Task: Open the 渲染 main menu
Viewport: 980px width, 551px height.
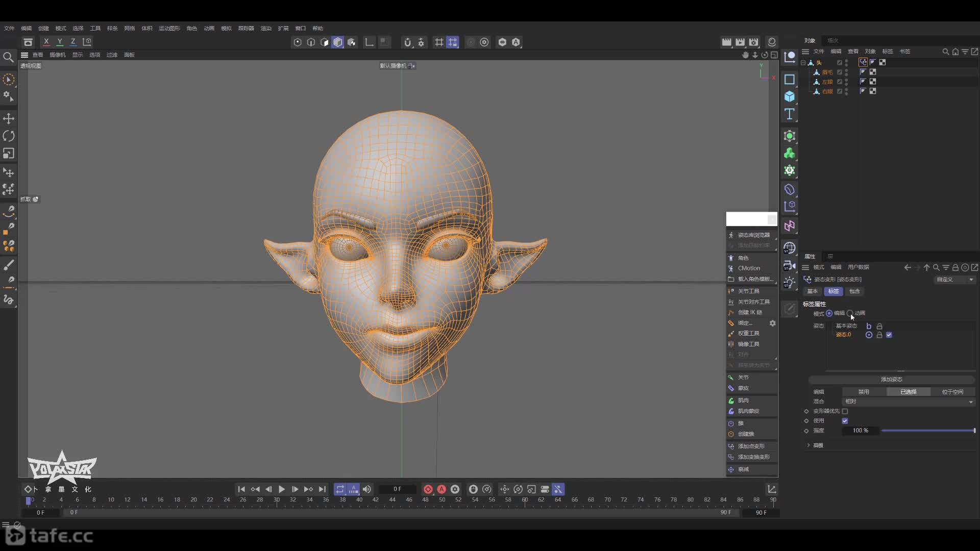Action: [266, 28]
